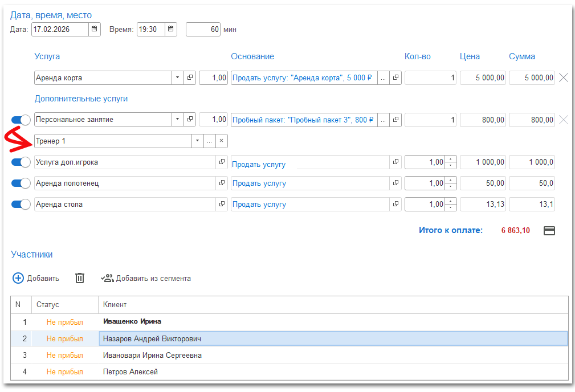
Task: Select the Петров Алексей participant row
Action: click(x=130, y=372)
